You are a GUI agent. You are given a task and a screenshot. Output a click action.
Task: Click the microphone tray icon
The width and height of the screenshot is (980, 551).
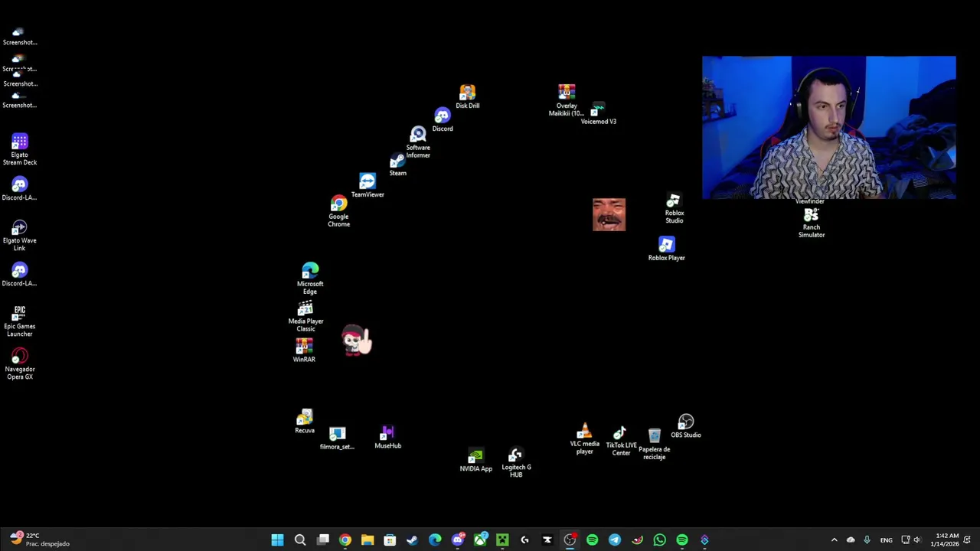(867, 540)
